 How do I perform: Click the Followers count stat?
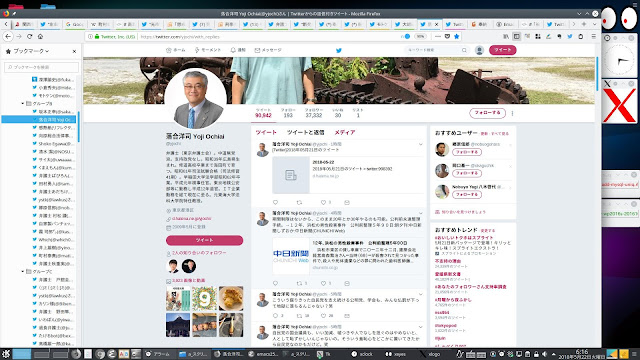coord(313,113)
